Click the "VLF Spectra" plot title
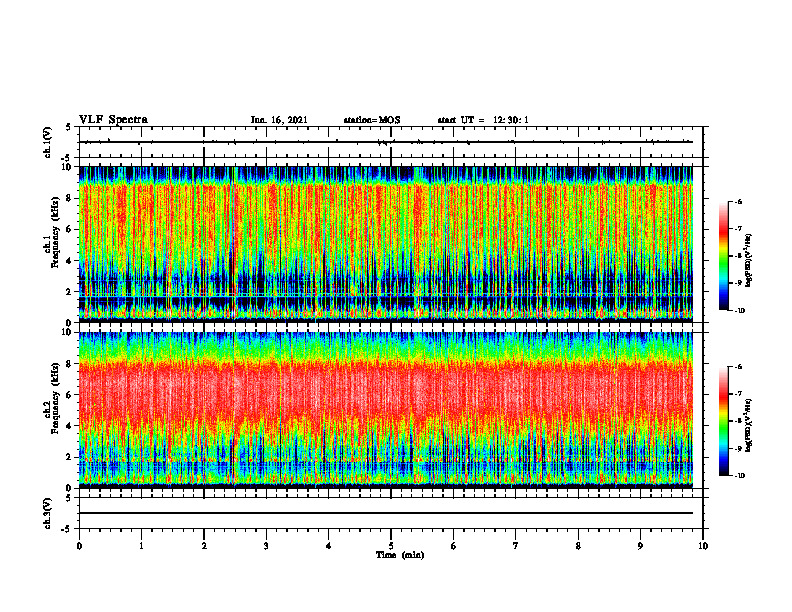 coord(113,120)
